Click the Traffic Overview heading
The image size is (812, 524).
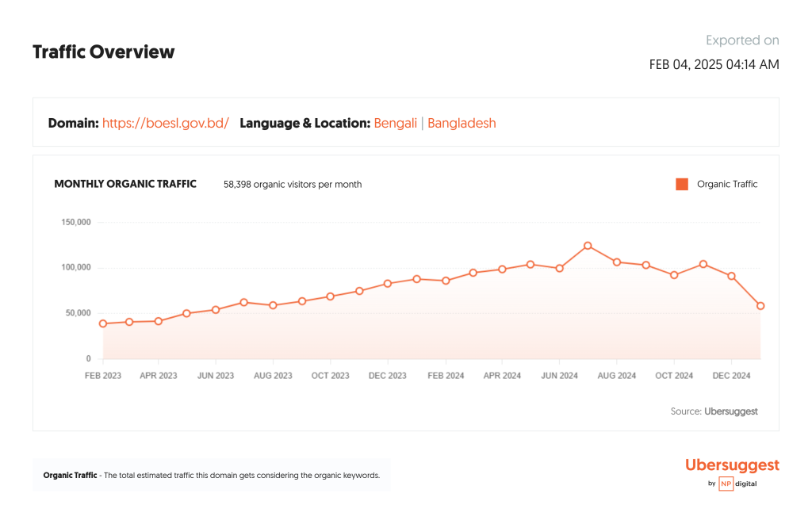[103, 52]
